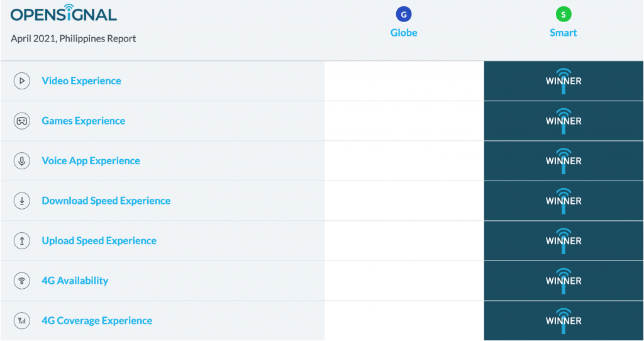Click the Voice App microphone icon

[x=22, y=161]
